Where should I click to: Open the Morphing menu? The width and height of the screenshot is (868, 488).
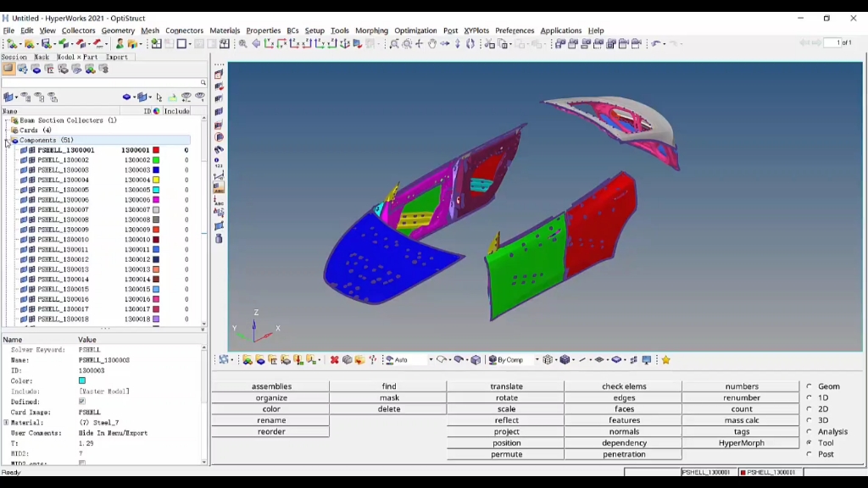click(371, 30)
